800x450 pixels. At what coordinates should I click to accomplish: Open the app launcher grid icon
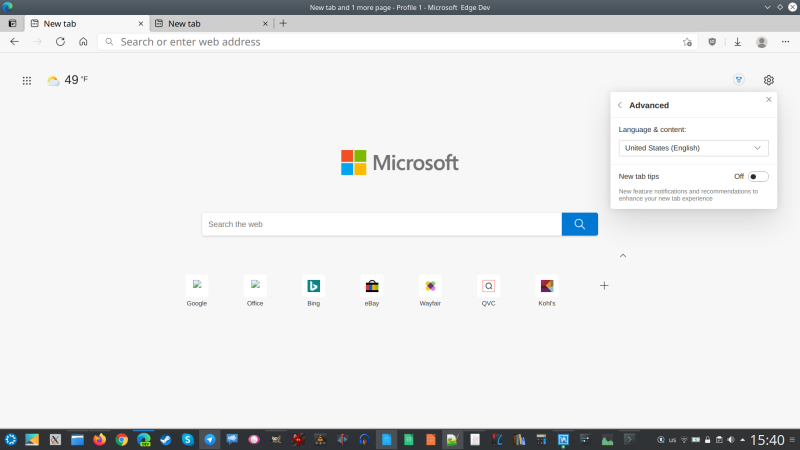[27, 80]
